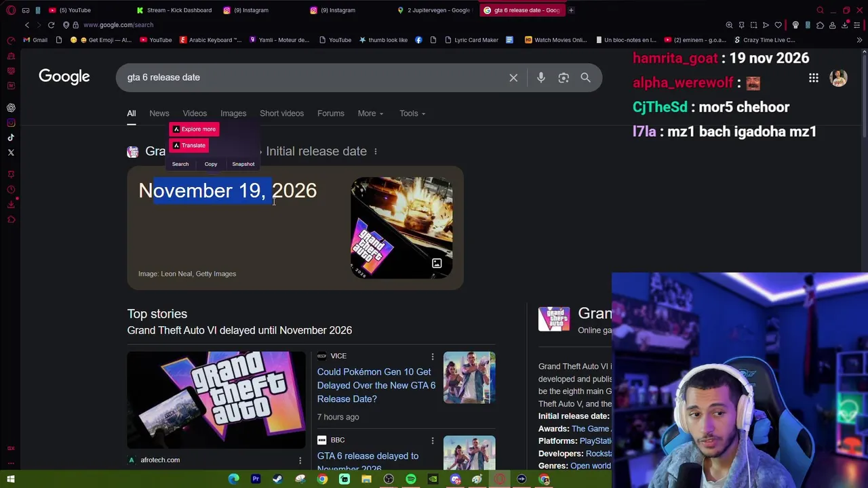Viewport: 868px width, 488px height.
Task: Open the GTA burning car thumbnail image
Action: [402, 228]
